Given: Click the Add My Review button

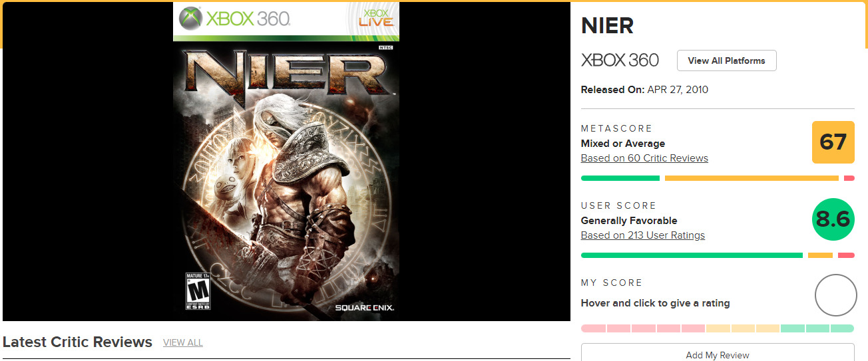Looking at the screenshot, I should point(718,353).
